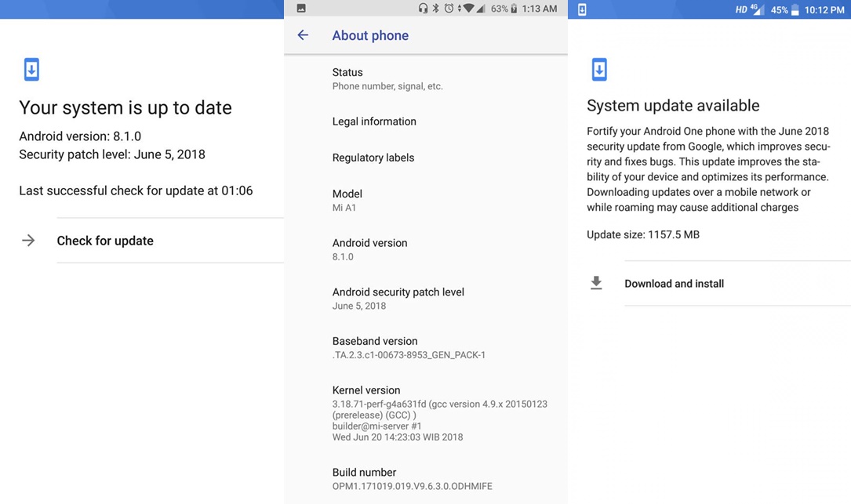Select the Baseband version entry
Screen dimensions: 851x504
425,348
